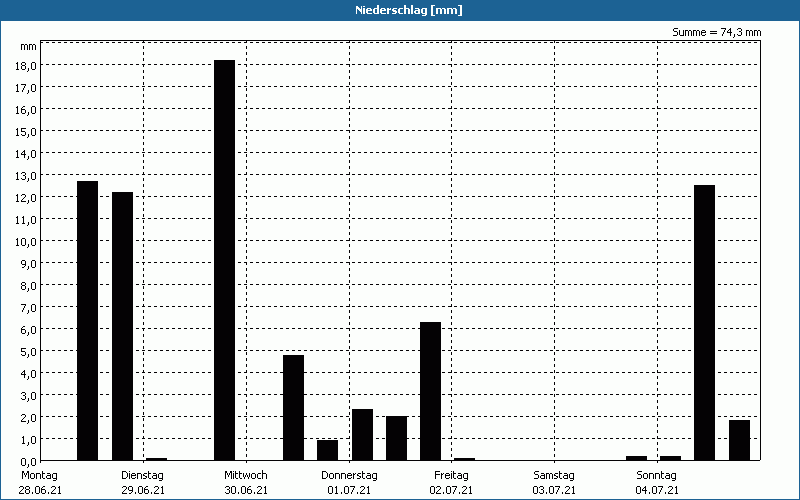Screen dimensions: 800x500
Task: Select the Mittwoch day label
Action: 245,476
